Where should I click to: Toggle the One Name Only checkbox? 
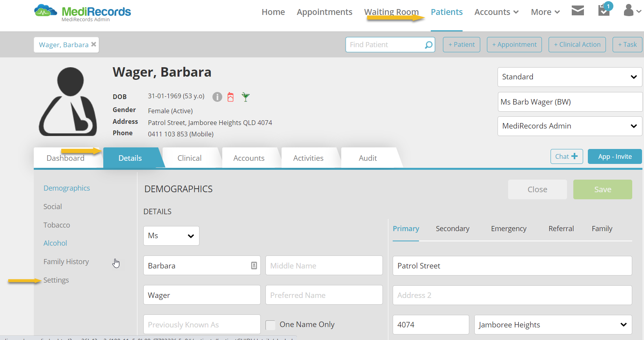pos(270,325)
